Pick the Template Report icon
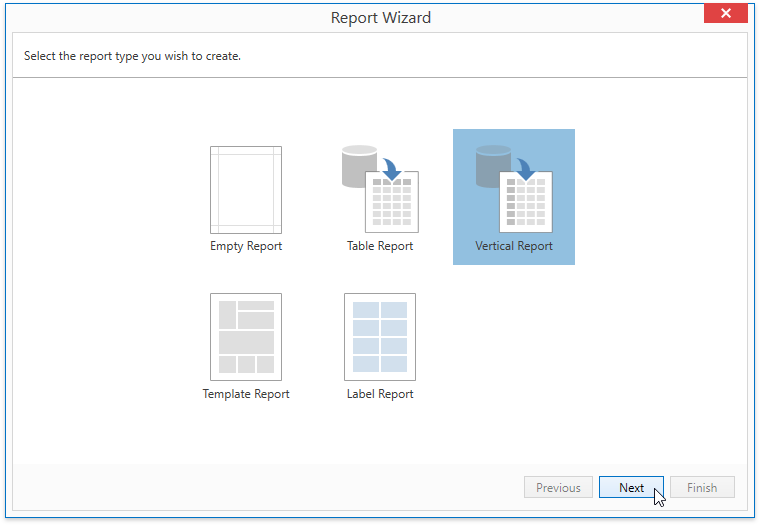The width and height of the screenshot is (760, 525). pos(246,337)
